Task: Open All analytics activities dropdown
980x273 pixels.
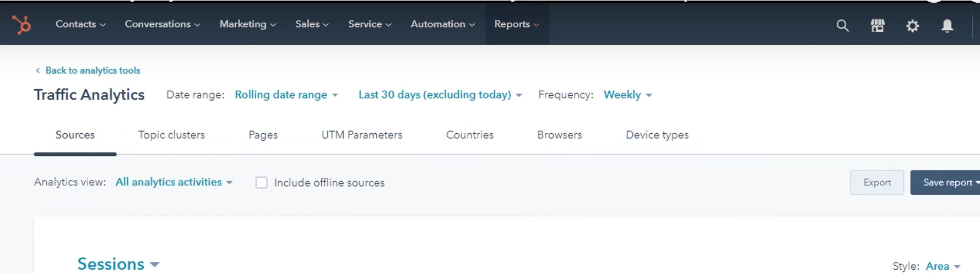Action: pos(174,182)
